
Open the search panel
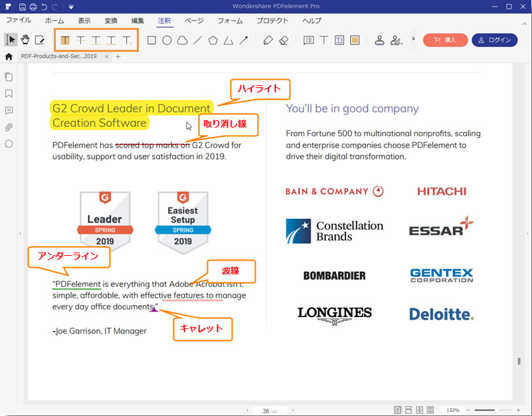click(9, 144)
